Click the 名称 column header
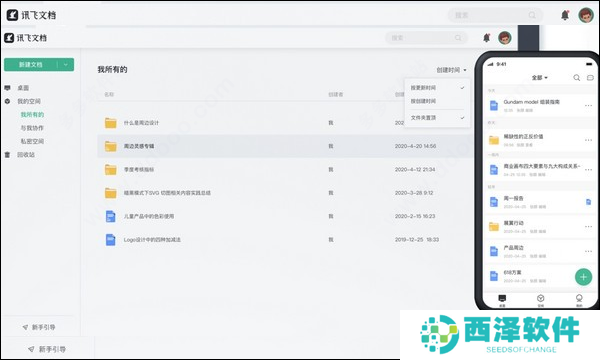This screenshot has width=600, height=360. (109, 94)
